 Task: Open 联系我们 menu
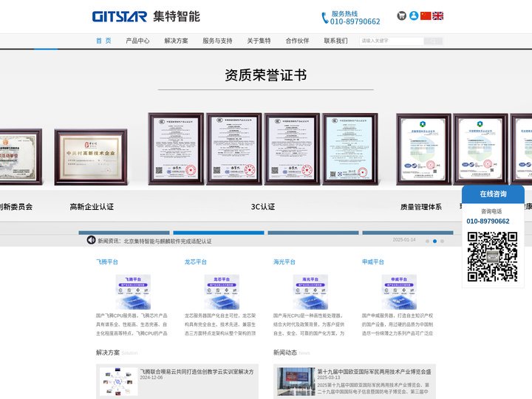point(335,41)
